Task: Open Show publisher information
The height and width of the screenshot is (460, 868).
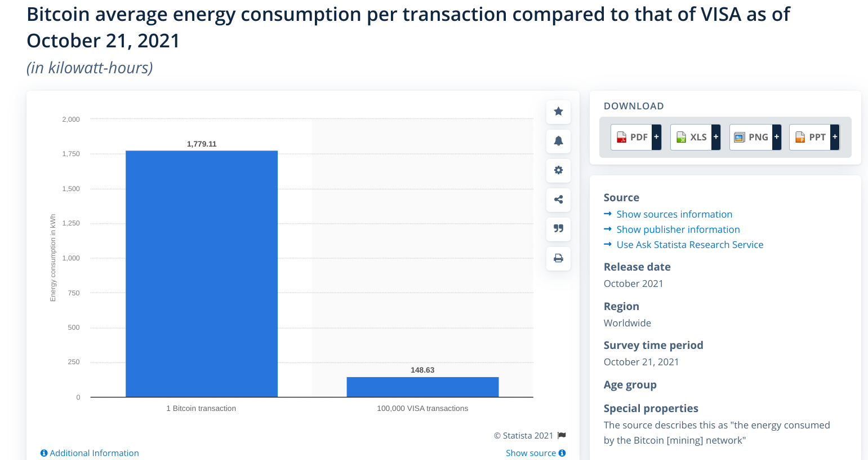Action: [x=678, y=229]
